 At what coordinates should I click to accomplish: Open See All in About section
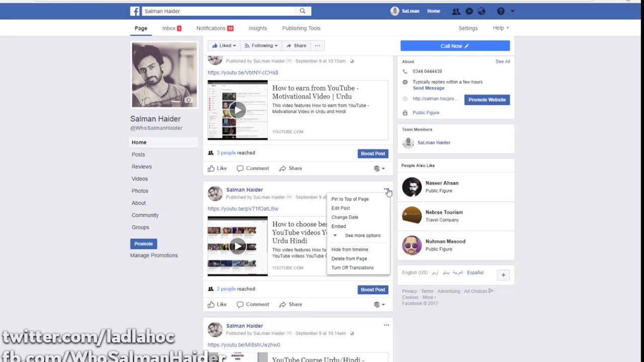click(x=503, y=61)
